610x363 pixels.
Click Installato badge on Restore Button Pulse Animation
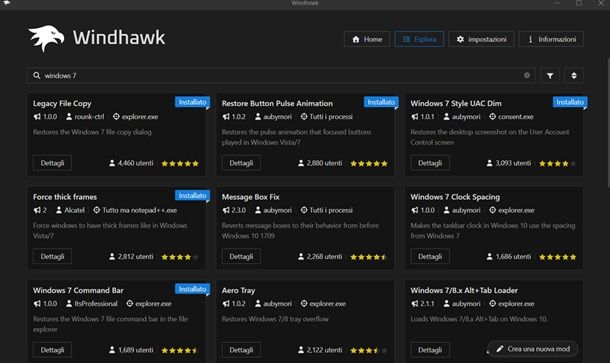[x=381, y=102]
